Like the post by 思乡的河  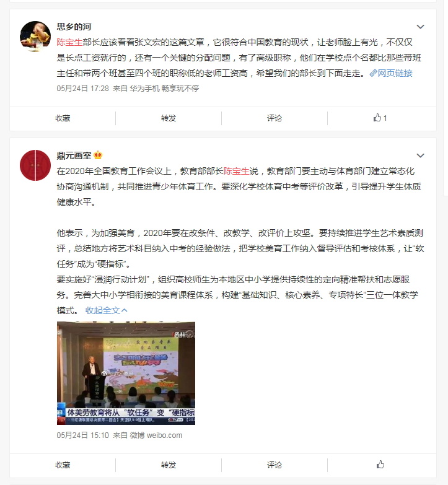(380, 118)
